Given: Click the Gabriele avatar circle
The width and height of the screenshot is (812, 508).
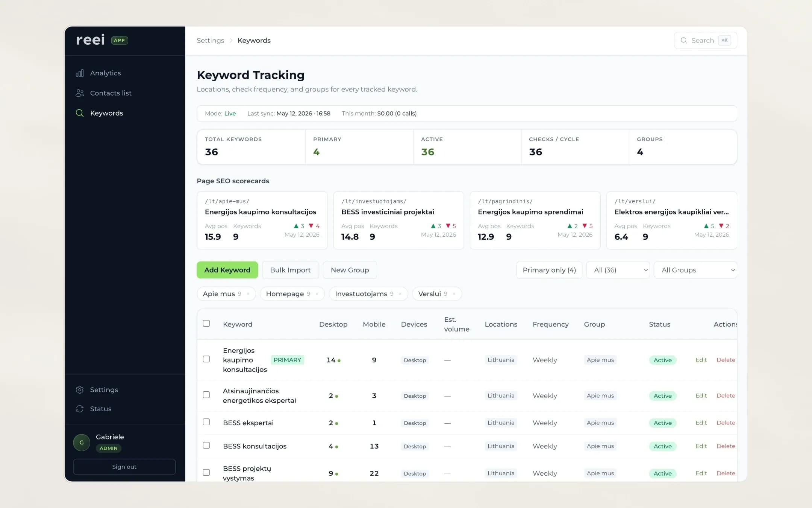Looking at the screenshot, I should (82, 443).
